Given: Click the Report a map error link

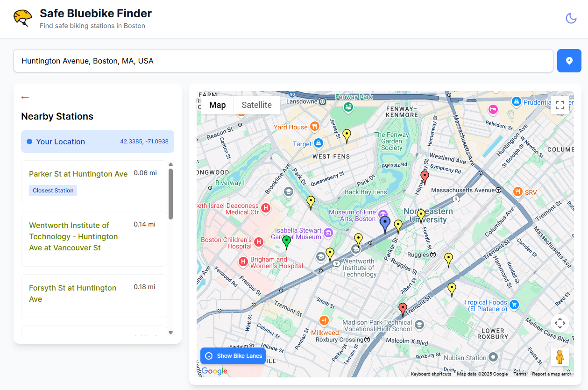Looking at the screenshot, I should click(x=551, y=374).
